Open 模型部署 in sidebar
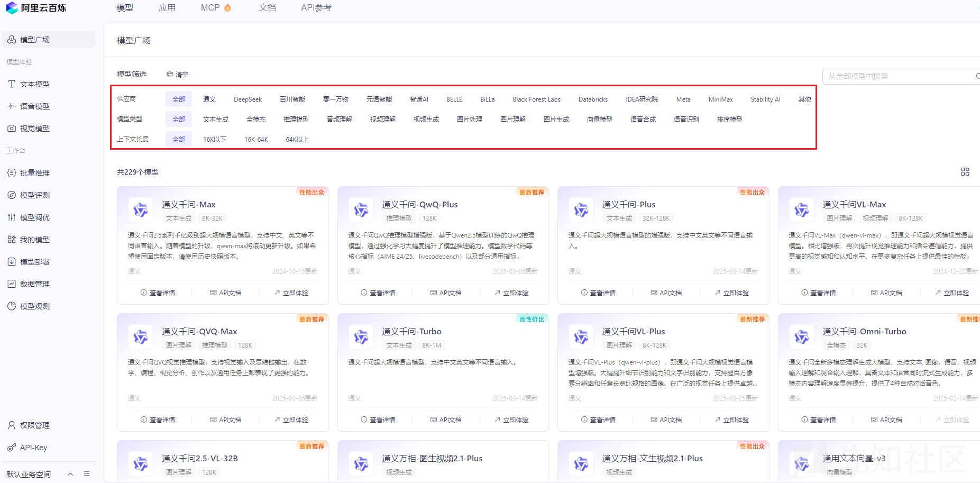The height and width of the screenshot is (483, 980). click(35, 262)
